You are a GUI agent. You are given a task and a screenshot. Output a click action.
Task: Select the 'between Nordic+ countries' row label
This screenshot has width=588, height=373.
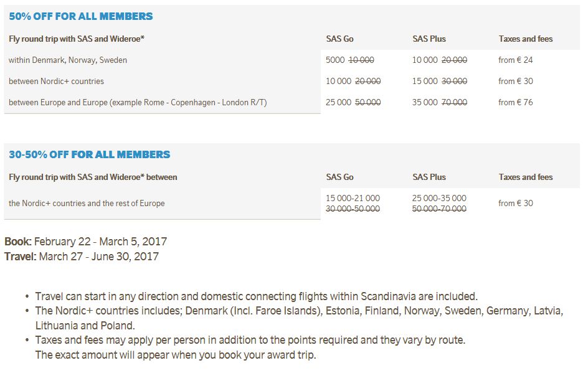coord(56,82)
